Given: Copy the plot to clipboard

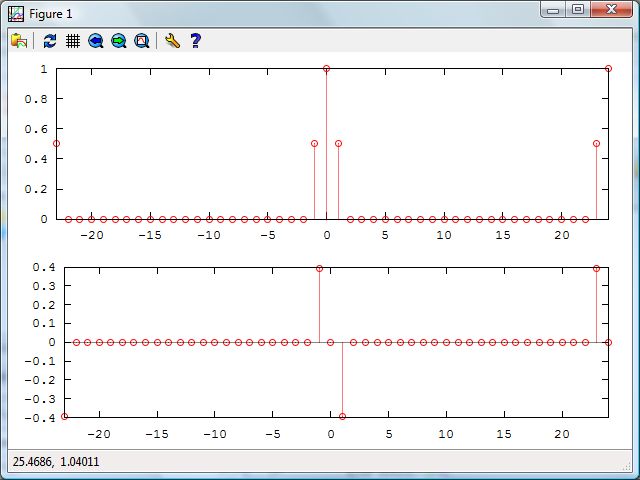Looking at the screenshot, I should click(x=19, y=41).
